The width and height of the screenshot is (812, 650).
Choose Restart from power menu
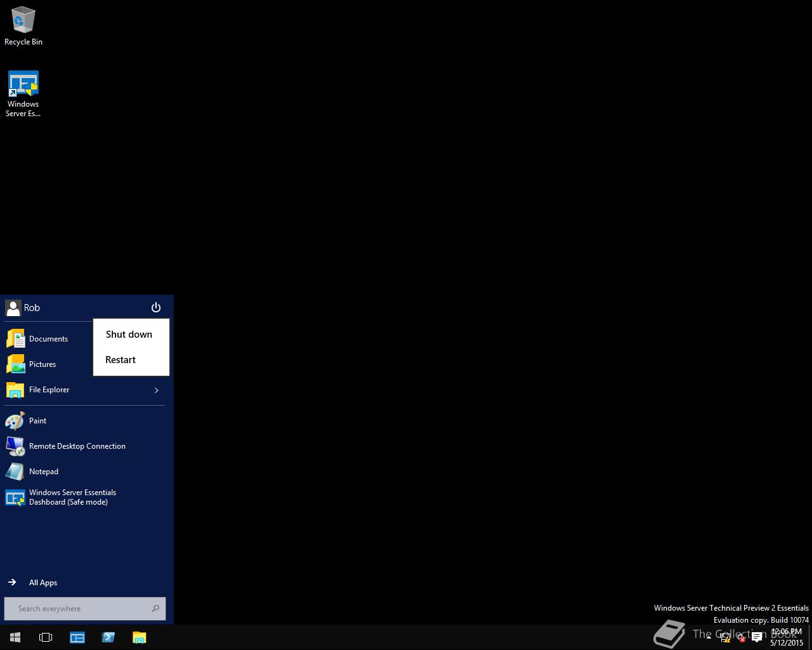pos(131,360)
